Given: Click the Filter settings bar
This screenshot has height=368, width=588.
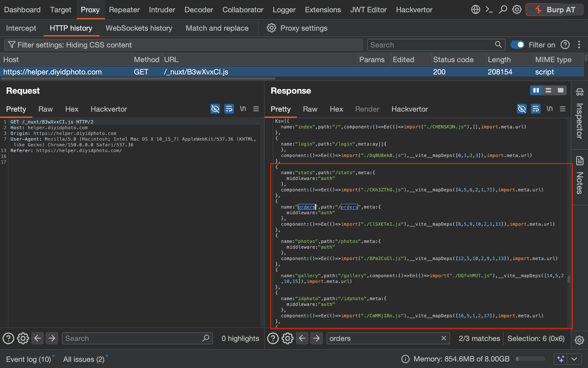Looking at the screenshot, I should point(183,45).
